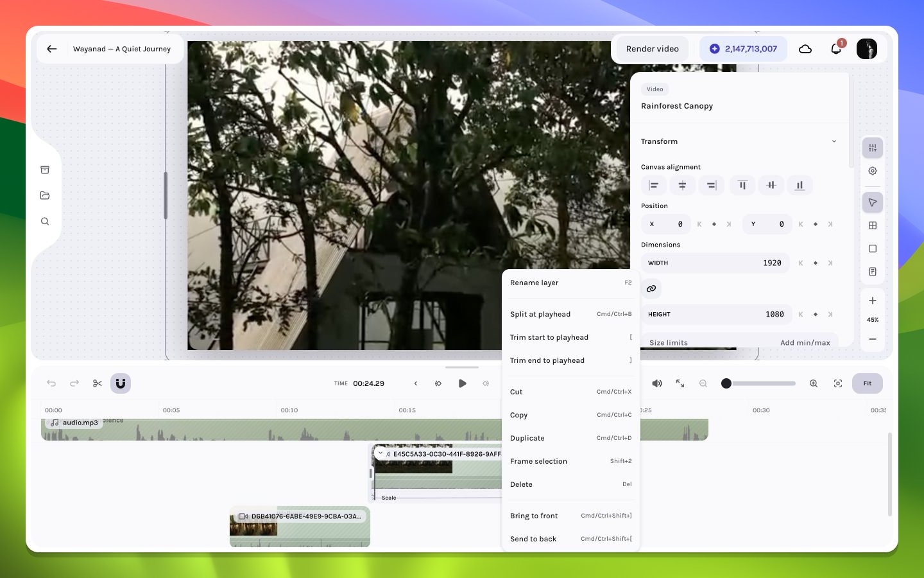Choose Trim start to playhead
This screenshot has height=578, width=924.
[x=571, y=337]
